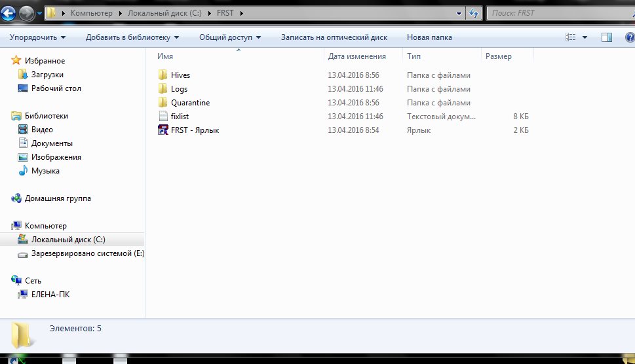The image size is (635, 364).
Task: Open recent pages dropdown beside Forward arrow
Action: pos(39,13)
